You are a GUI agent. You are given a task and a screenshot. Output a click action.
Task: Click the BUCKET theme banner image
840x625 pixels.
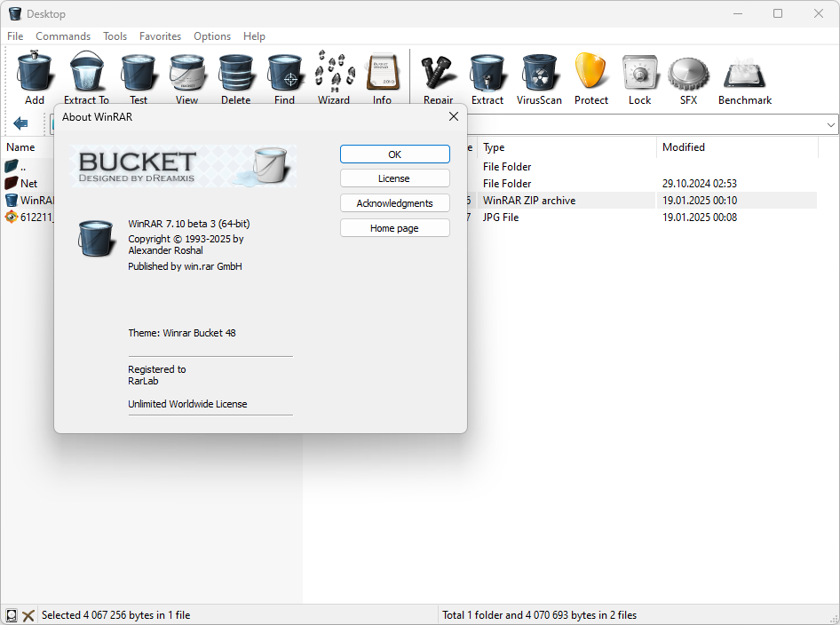point(183,166)
